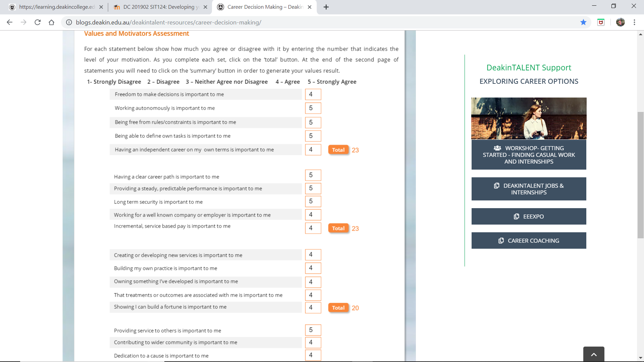Click the site information icon in address bar
The width and height of the screenshot is (644, 362).
[x=69, y=22]
